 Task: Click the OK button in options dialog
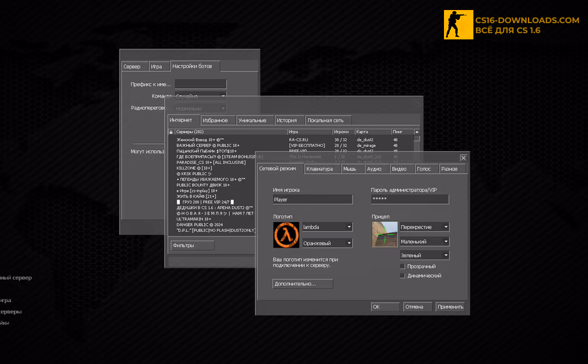385,306
